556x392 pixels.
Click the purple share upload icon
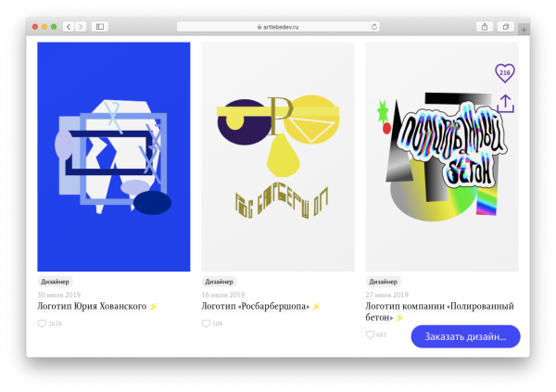coord(505,103)
